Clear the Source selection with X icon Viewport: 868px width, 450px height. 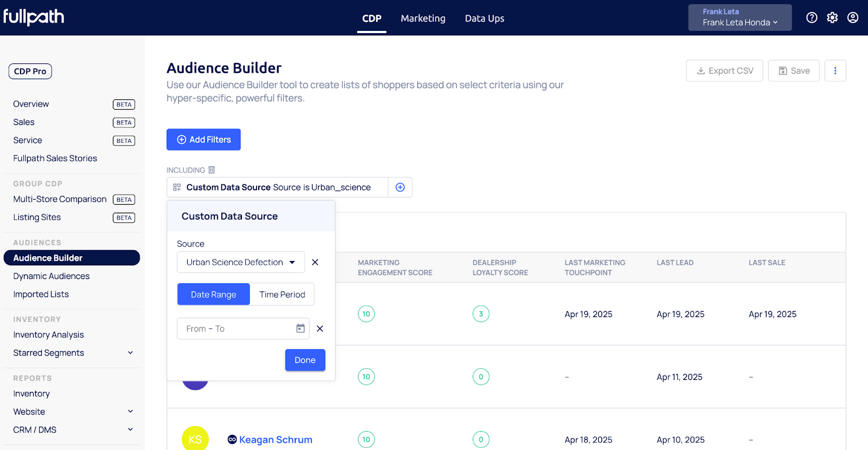[x=315, y=262]
